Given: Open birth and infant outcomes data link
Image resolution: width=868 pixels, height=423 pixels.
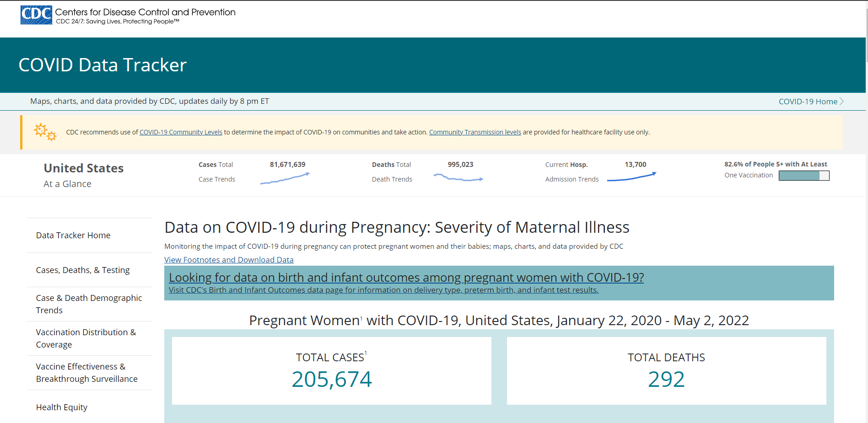Looking at the screenshot, I should [406, 278].
